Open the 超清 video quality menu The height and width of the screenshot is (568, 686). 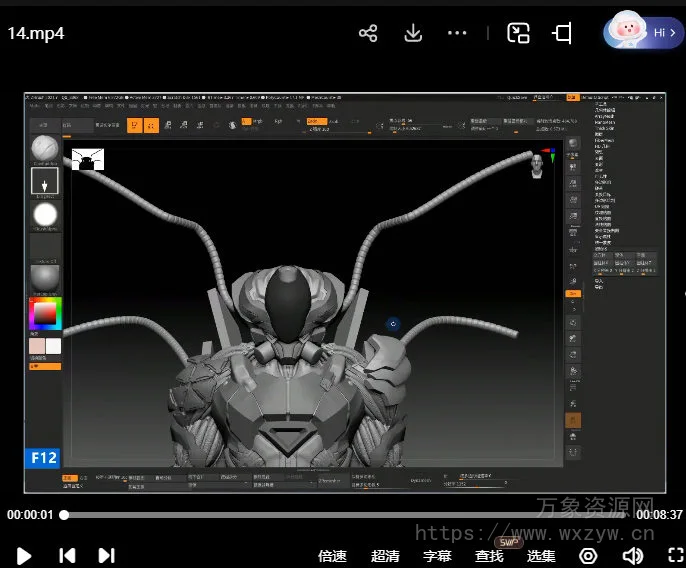(385, 556)
